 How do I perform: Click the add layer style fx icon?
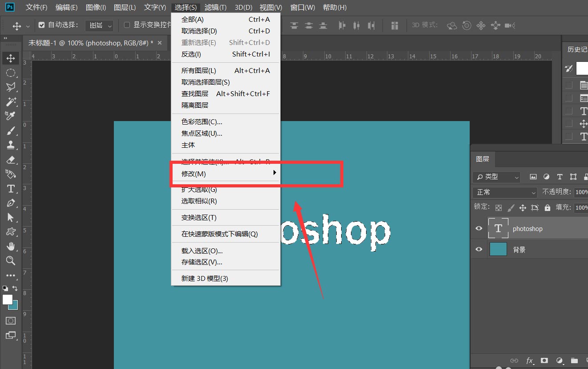coord(530,361)
